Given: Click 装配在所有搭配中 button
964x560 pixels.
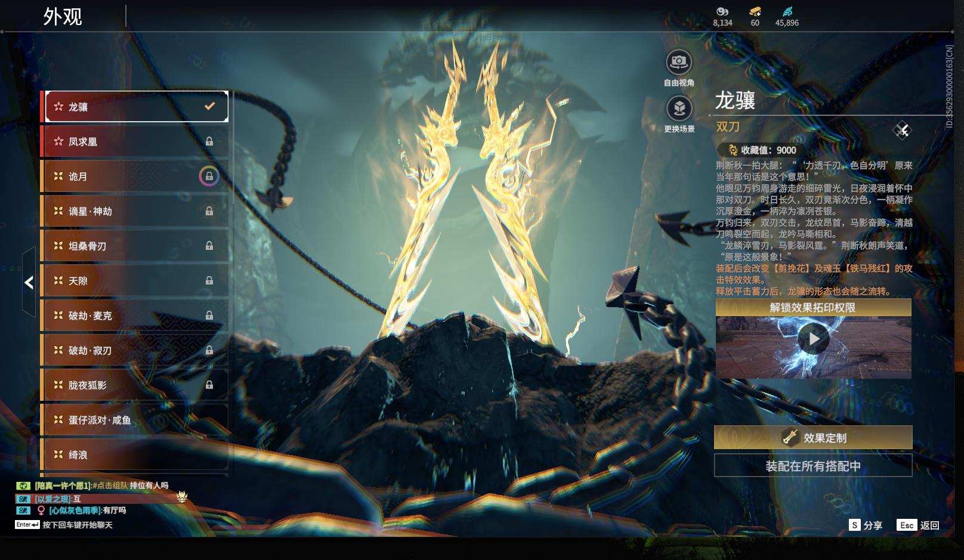Looking at the screenshot, I should [813, 466].
